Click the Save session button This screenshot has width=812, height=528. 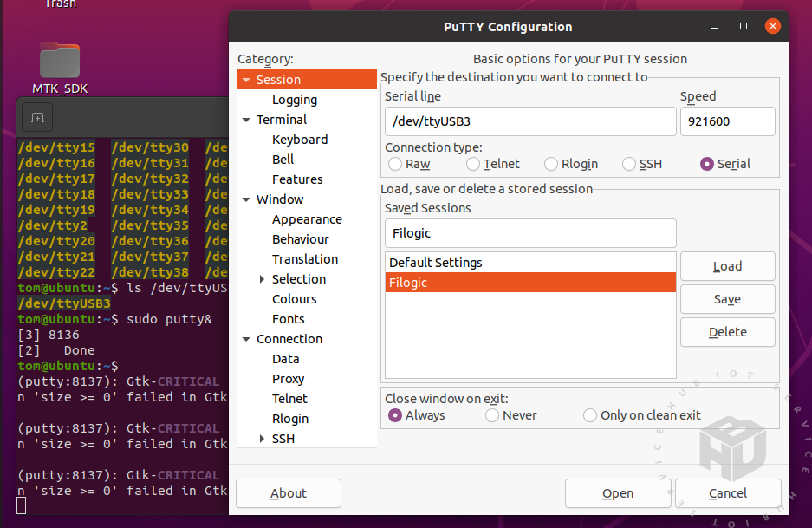[728, 299]
